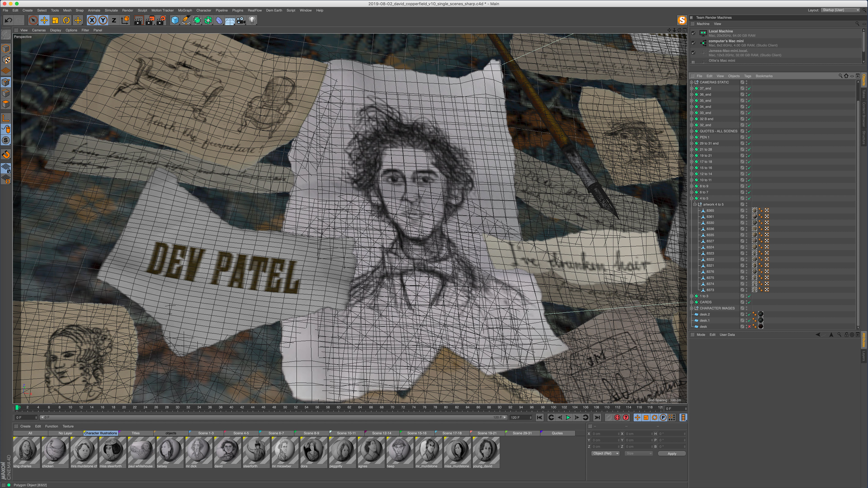Open the Object (Rel) dropdown
The image size is (868, 488).
(606, 453)
